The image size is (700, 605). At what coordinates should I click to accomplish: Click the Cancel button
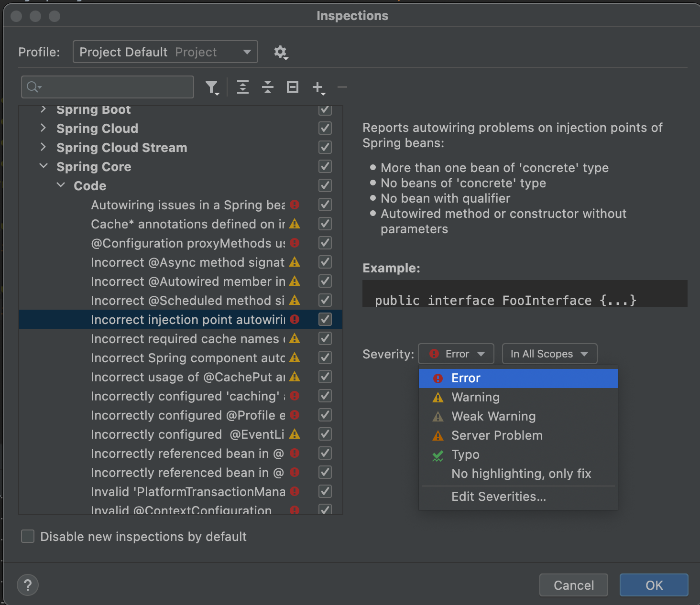click(574, 585)
